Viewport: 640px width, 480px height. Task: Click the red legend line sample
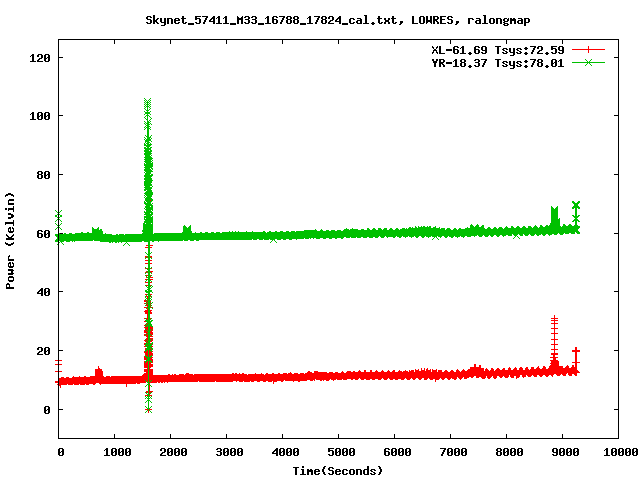(x=588, y=50)
